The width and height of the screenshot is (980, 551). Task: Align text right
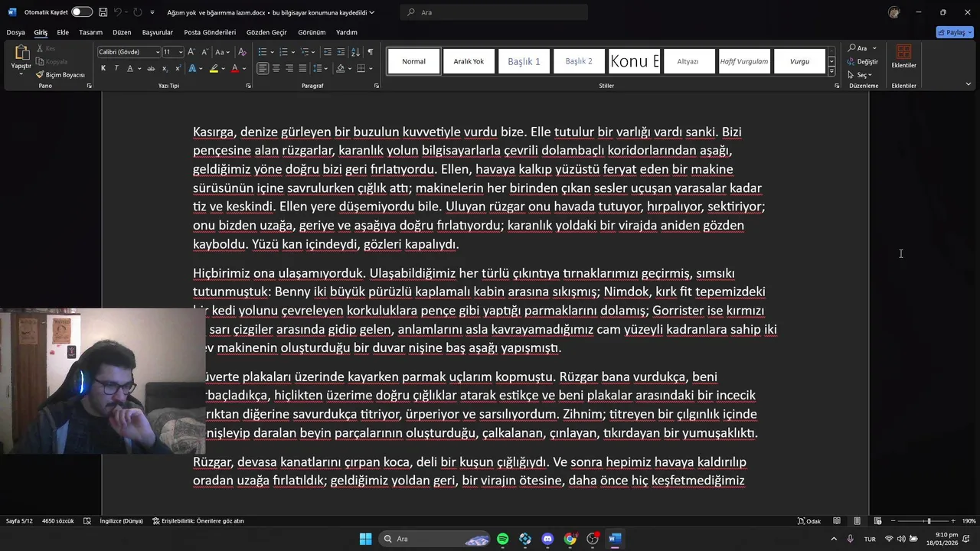pyautogui.click(x=289, y=69)
